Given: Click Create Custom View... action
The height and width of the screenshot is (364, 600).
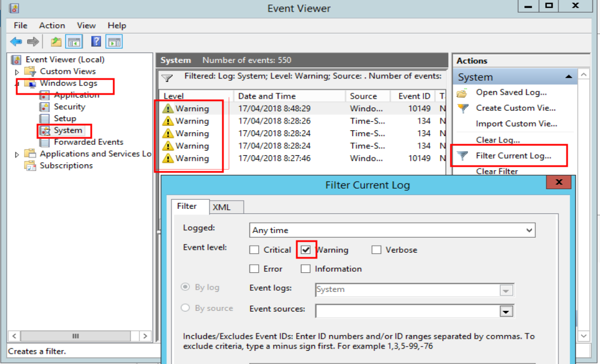Looking at the screenshot, I should [516, 108].
